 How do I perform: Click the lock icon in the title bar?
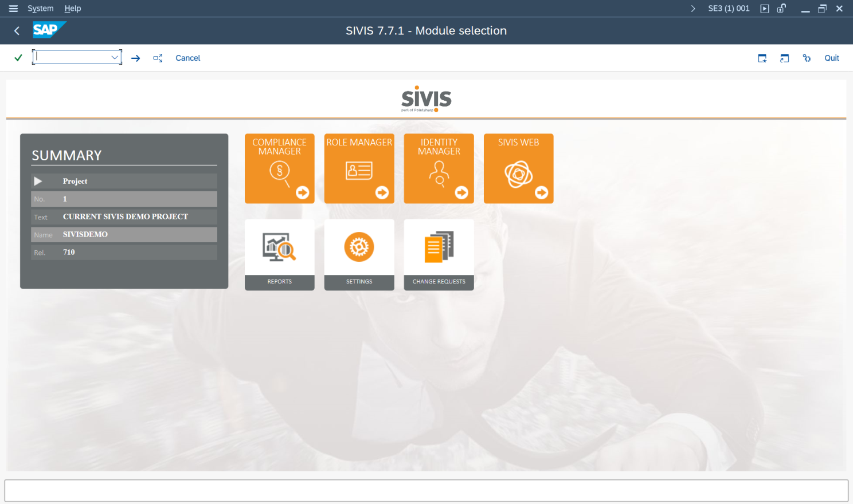tap(781, 9)
